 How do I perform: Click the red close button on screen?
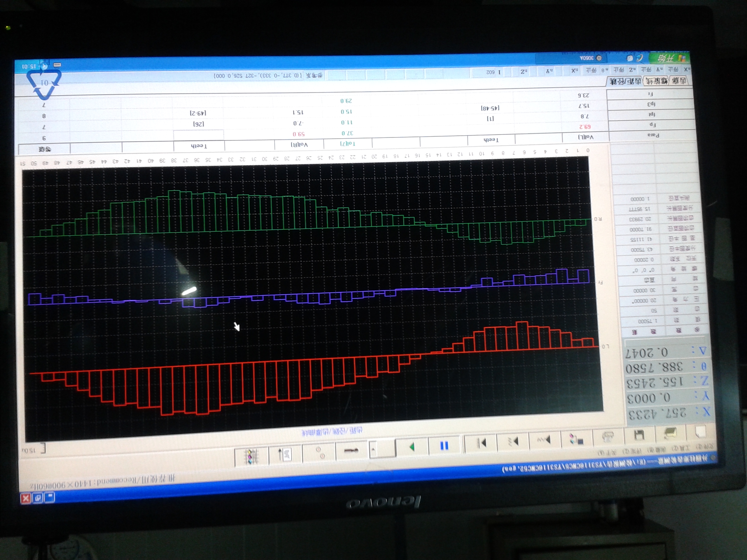[x=26, y=498]
